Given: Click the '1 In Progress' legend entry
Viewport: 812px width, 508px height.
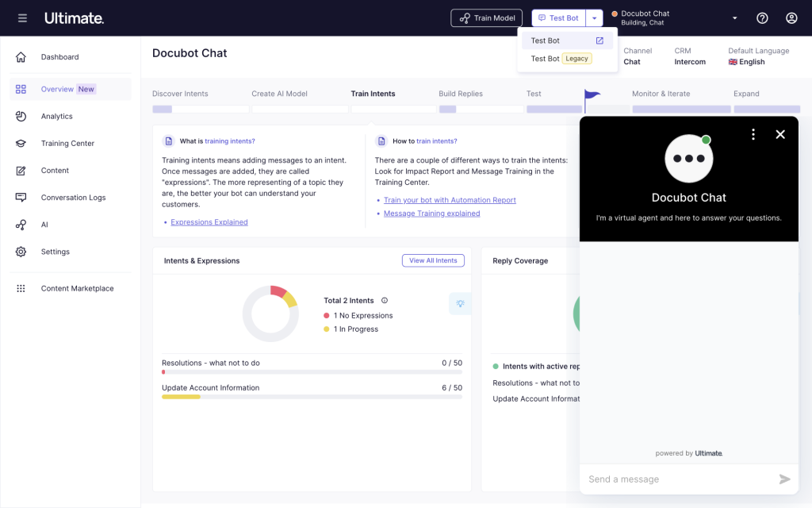Looking at the screenshot, I should click(x=350, y=329).
